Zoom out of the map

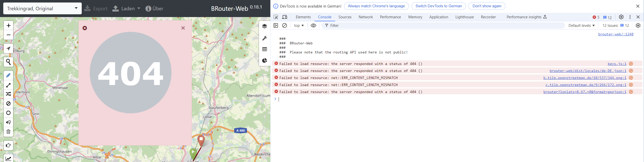pos(8,35)
